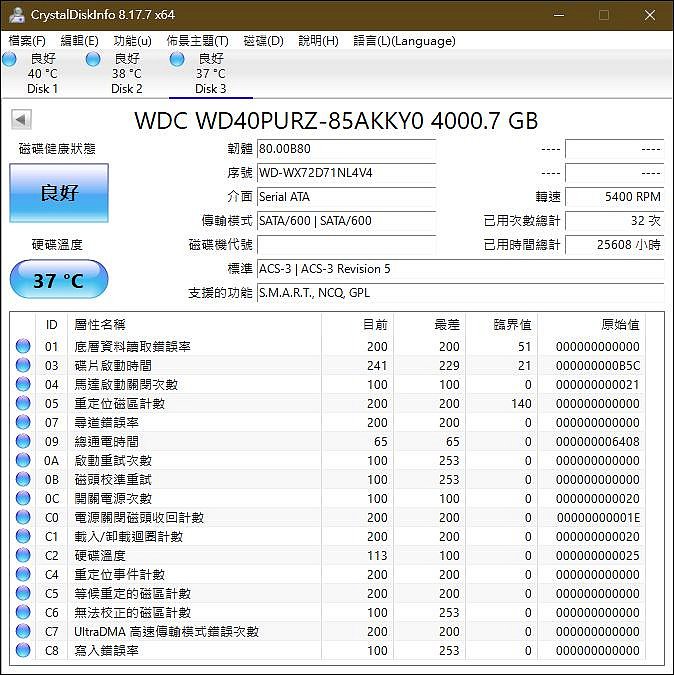Image resolution: width=674 pixels, height=675 pixels.
Task: Click the 目前 current column header
Action: (357, 325)
